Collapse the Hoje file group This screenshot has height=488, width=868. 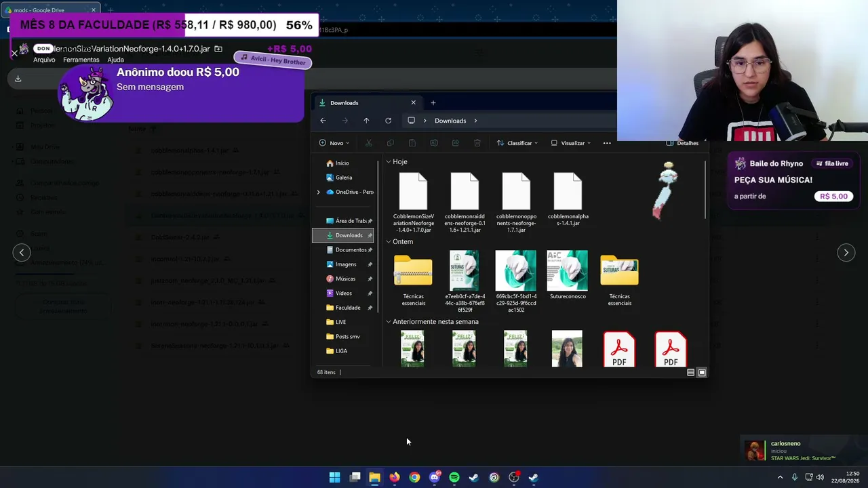(389, 162)
